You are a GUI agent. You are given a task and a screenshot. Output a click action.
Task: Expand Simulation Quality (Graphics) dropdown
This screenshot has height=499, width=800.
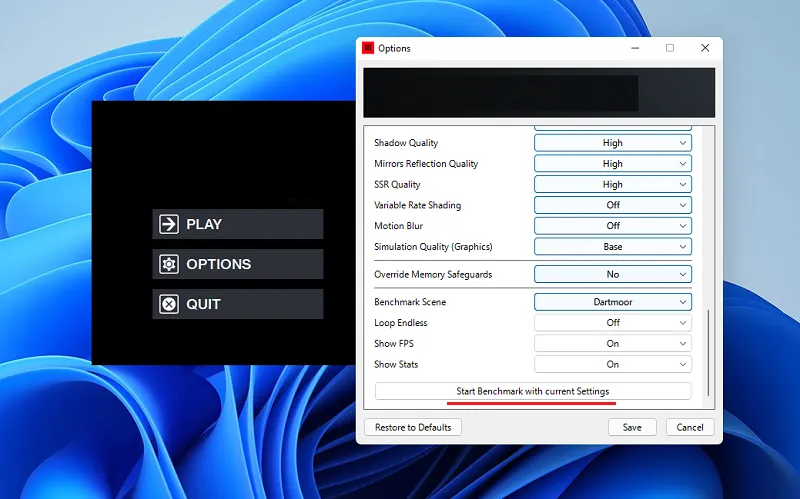613,246
